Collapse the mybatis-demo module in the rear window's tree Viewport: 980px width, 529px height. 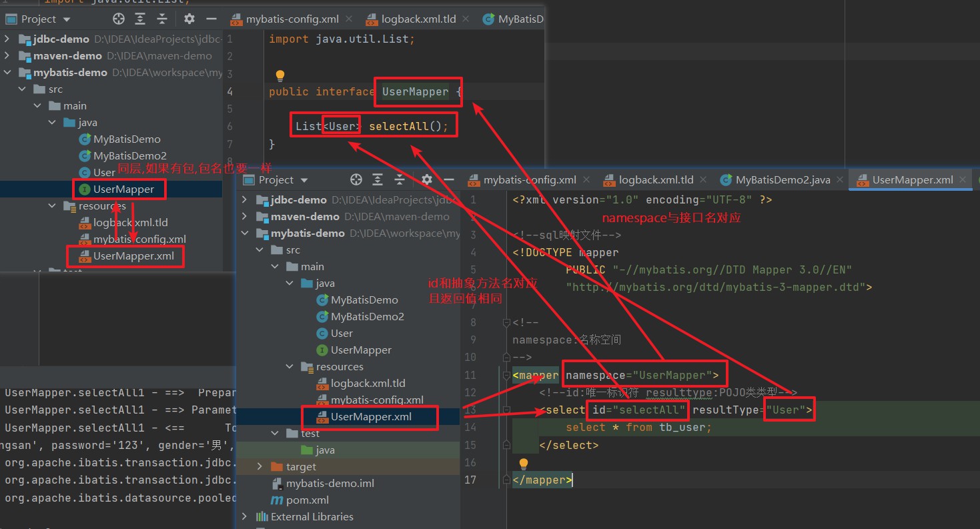7,72
